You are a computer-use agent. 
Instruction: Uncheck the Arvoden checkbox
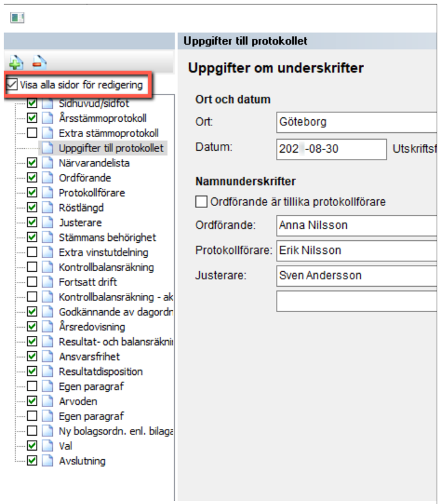[x=32, y=401]
